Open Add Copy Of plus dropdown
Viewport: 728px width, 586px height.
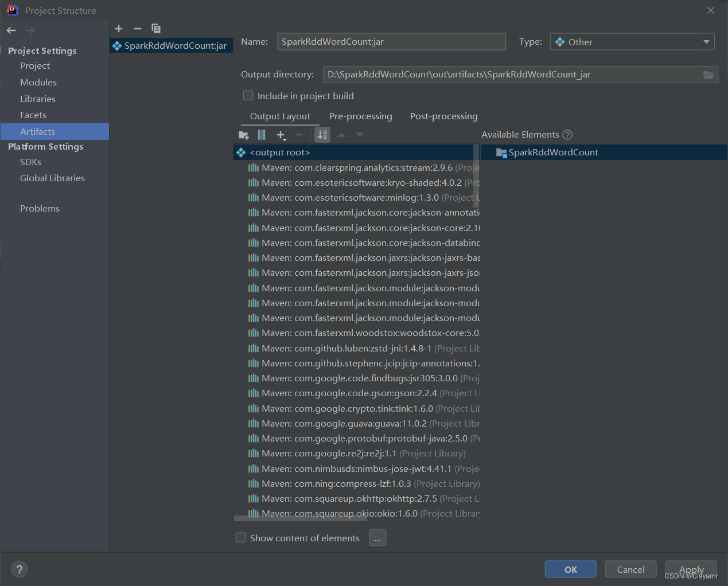[281, 135]
